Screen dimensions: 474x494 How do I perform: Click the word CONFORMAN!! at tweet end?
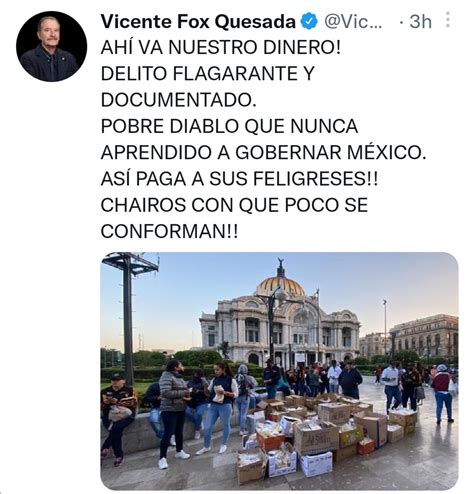click(170, 231)
